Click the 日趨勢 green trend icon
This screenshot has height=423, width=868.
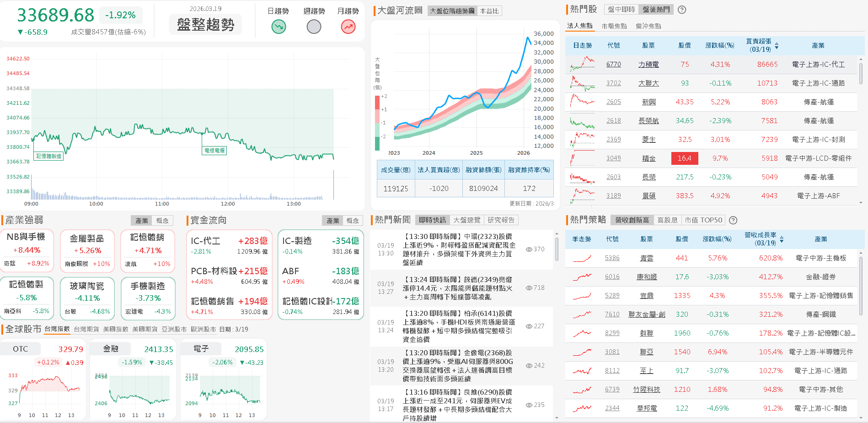point(279,27)
